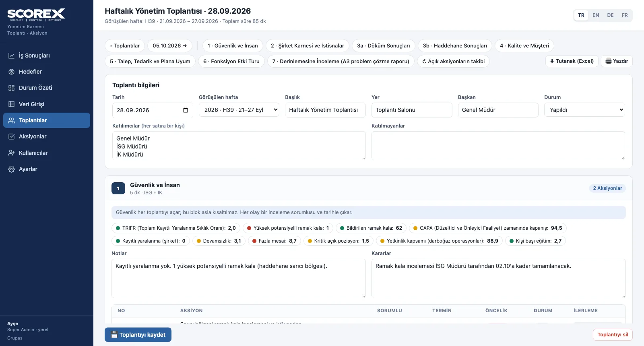Click the TRIFR metric chip
The height and width of the screenshot is (346, 644).
click(x=176, y=228)
